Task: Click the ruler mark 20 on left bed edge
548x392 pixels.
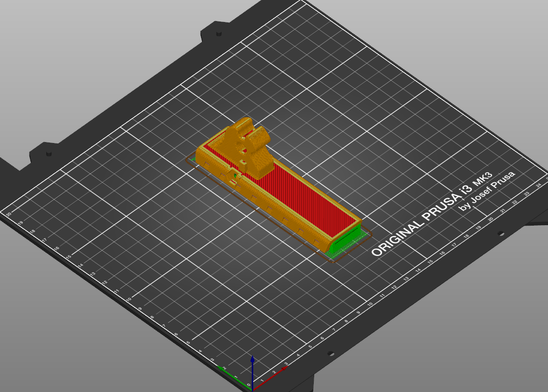Action: [9, 214]
